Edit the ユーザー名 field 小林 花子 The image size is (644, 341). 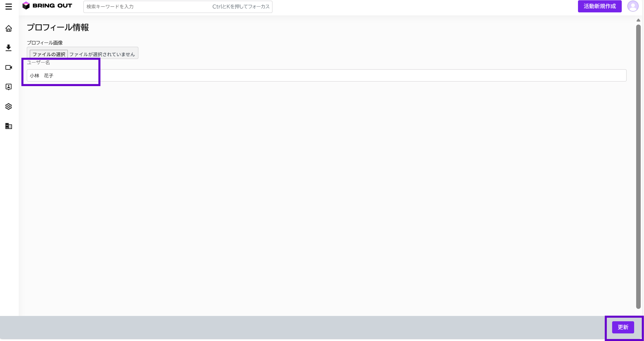pos(327,75)
